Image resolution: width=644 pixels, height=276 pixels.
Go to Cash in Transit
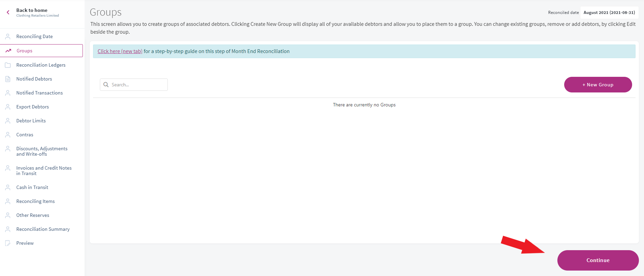click(32, 187)
